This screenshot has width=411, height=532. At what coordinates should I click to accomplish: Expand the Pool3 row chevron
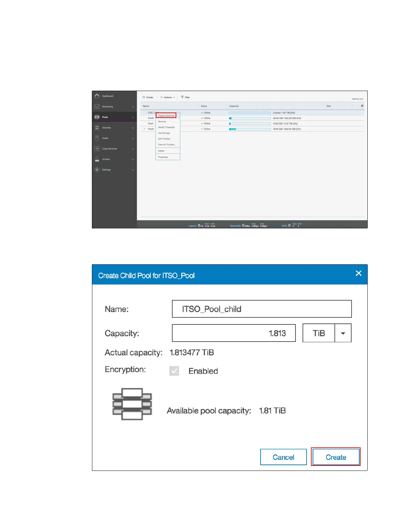coord(144,129)
